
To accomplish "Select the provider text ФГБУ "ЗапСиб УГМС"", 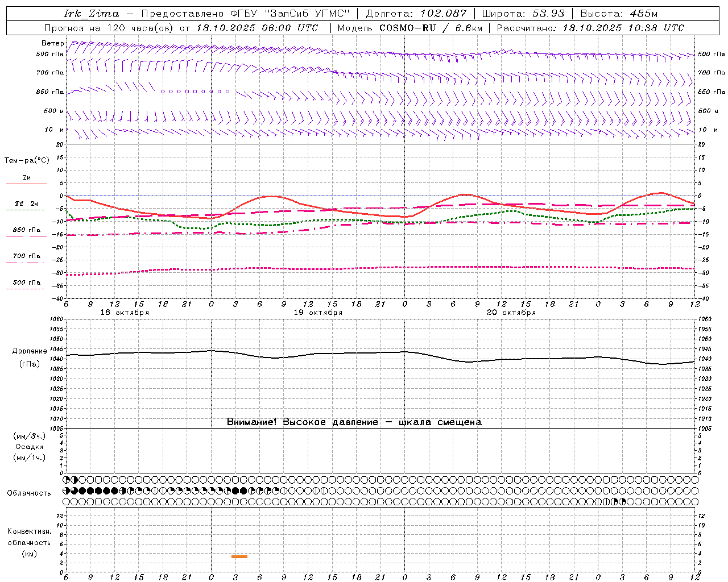I will coord(291,13).
